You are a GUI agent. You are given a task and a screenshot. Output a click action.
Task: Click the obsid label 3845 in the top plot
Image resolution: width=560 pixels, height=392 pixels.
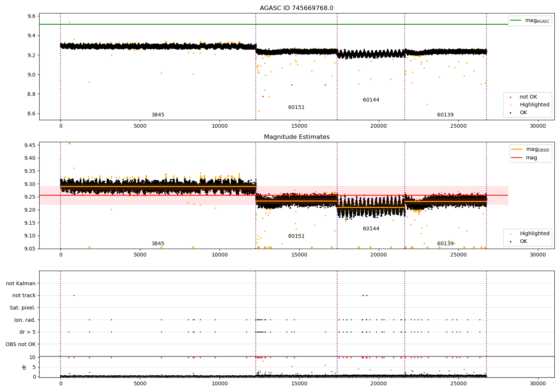click(x=158, y=115)
